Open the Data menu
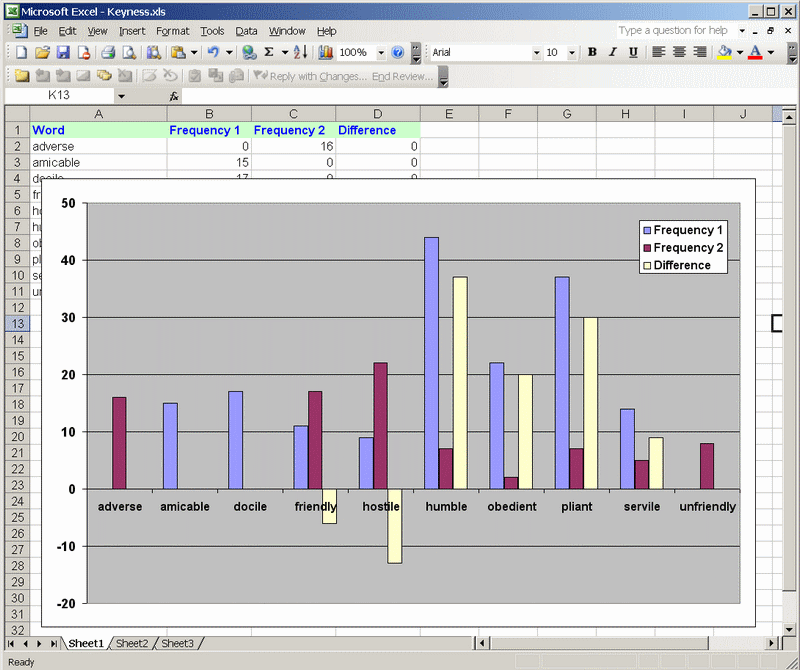800x670 pixels. tap(246, 31)
